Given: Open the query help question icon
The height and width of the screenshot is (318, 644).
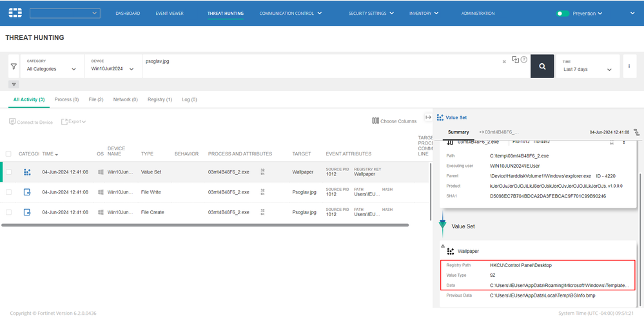Looking at the screenshot, I should [x=524, y=60].
